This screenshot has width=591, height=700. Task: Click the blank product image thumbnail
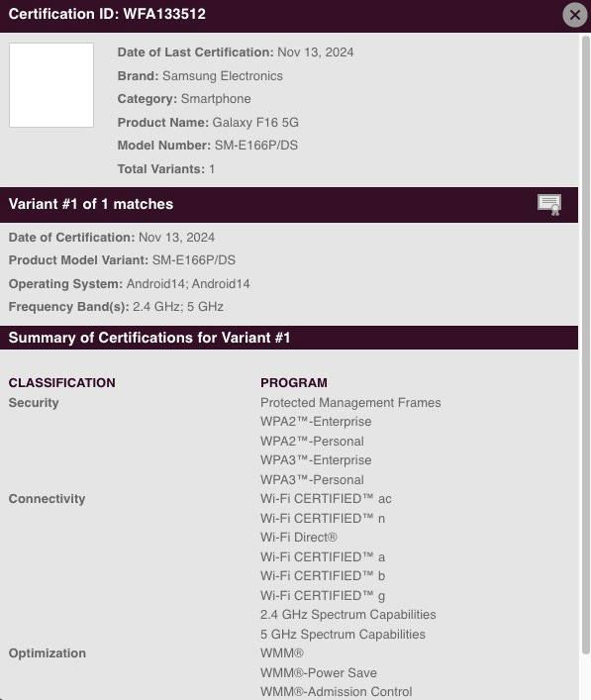tap(51, 85)
